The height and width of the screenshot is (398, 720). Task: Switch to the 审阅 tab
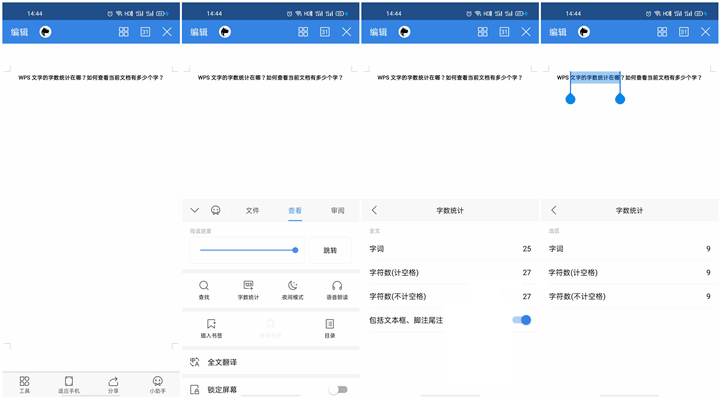[338, 210]
